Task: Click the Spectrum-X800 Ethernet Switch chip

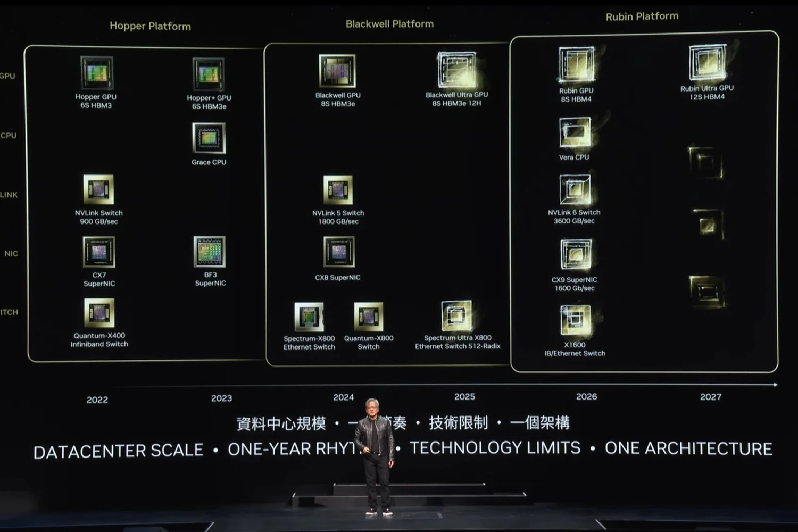Action: (309, 317)
